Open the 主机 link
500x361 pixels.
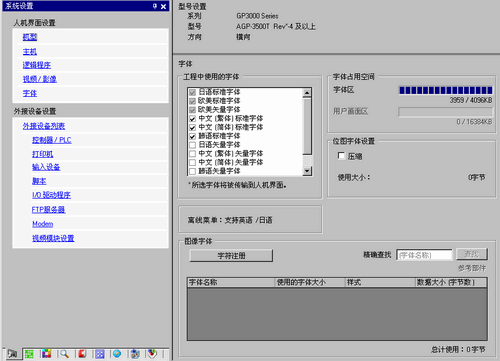(x=30, y=52)
